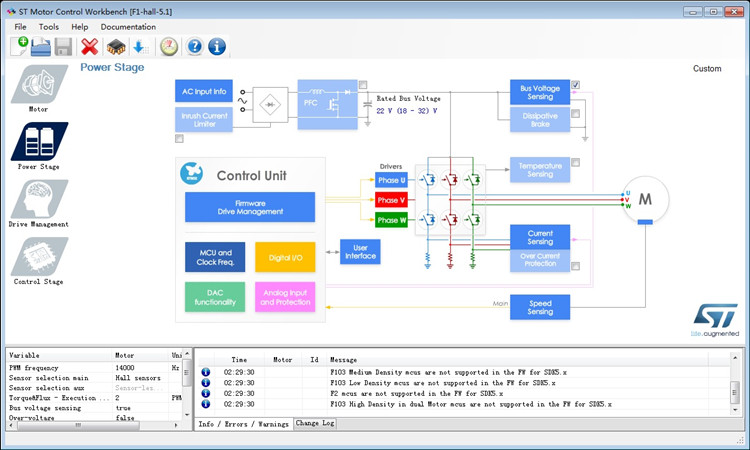This screenshot has width=750, height=450.
Task: Click the PWM frequency variable row
Action: [x=95, y=368]
